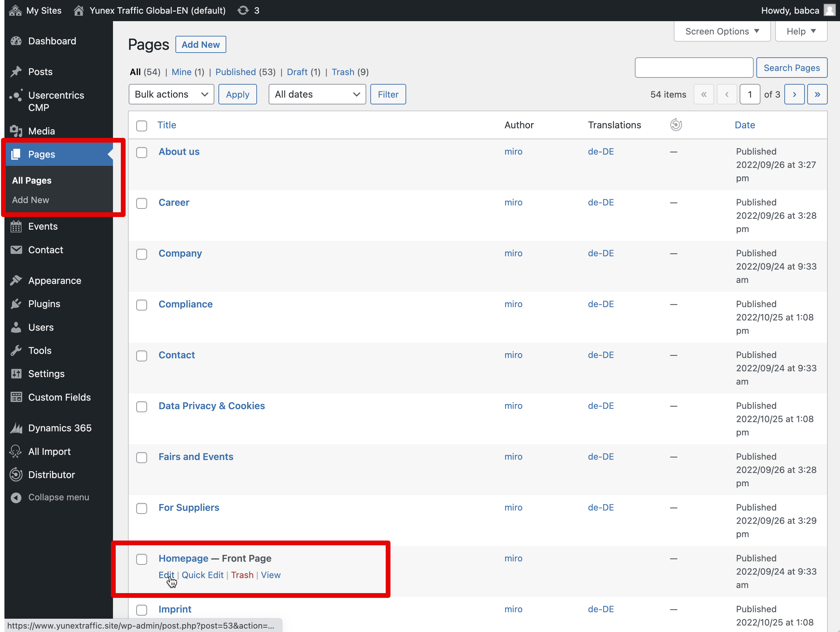Viewport: 840px width, 632px height.
Task: Open the Add New submenu item under Pages
Action: pos(30,200)
